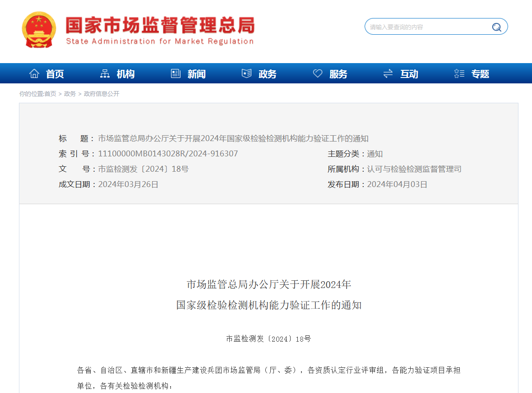The width and height of the screenshot is (532, 393).
Task: Open the notice title link about 2024 能力验证工作
Action: click(234, 138)
